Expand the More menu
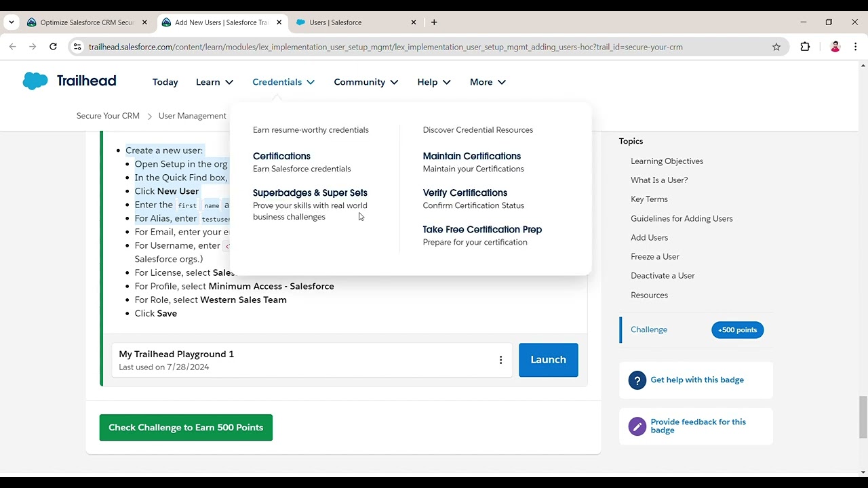This screenshot has width=868, height=488. point(488,82)
